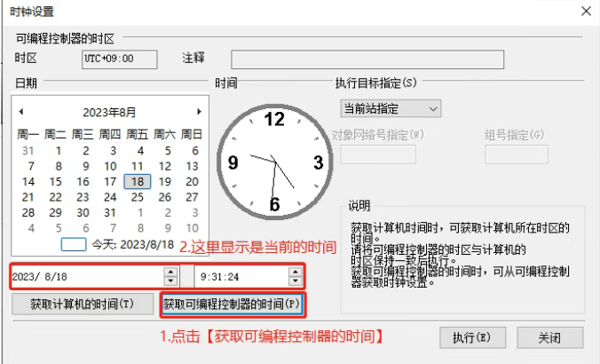
Task: Go to next month in calendar
Action: [x=200, y=112]
